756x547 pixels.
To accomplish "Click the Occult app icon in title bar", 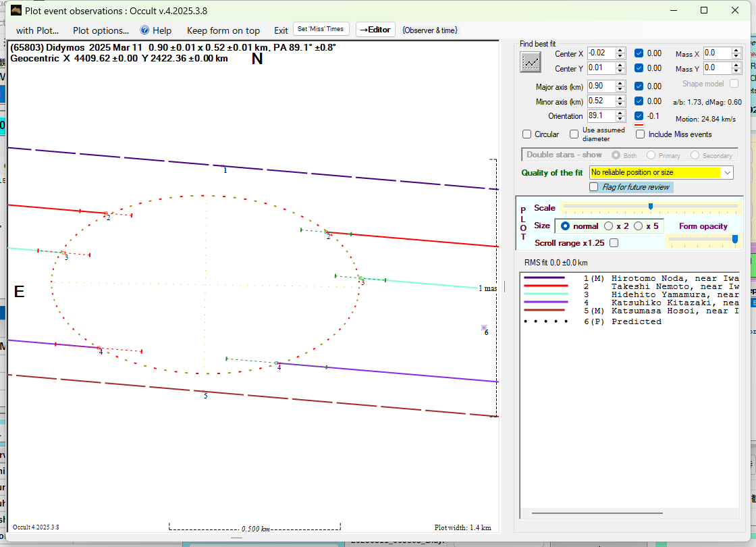I will (17, 10).
